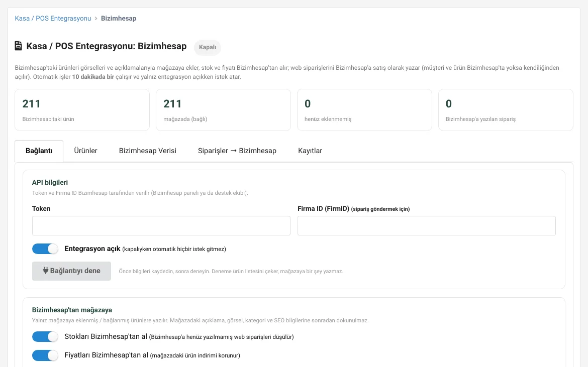588x367 pixels.
Task: Click the plug icon on Bağlantıyı dene
Action: coord(45,271)
